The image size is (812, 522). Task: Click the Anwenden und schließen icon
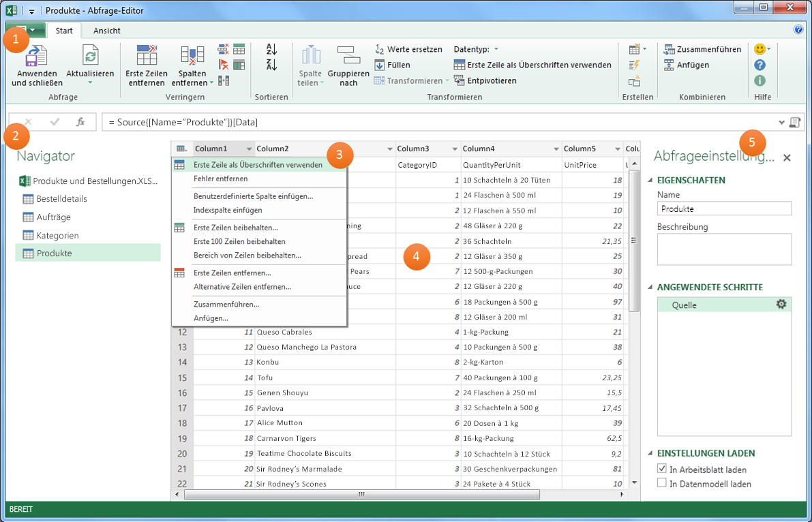pyautogui.click(x=36, y=56)
